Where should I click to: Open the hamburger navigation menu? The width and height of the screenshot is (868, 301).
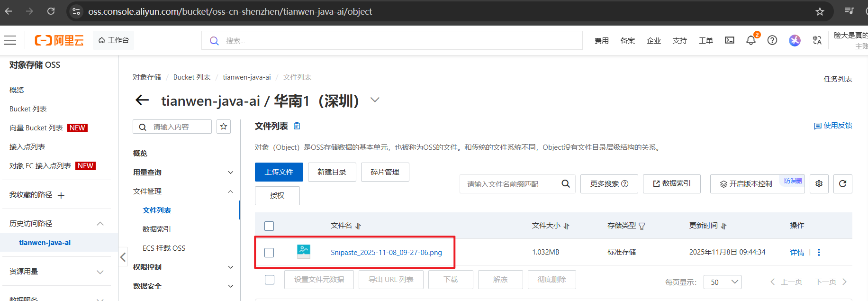pos(10,40)
